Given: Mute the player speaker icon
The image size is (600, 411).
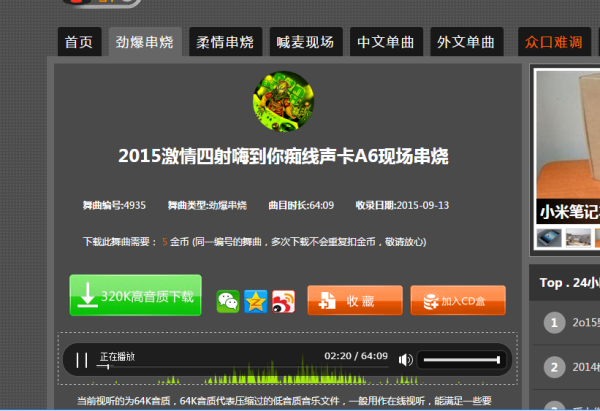Looking at the screenshot, I should (405, 360).
